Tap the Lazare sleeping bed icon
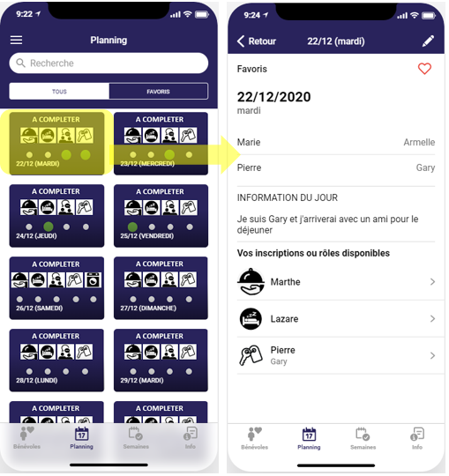 pos(251,319)
